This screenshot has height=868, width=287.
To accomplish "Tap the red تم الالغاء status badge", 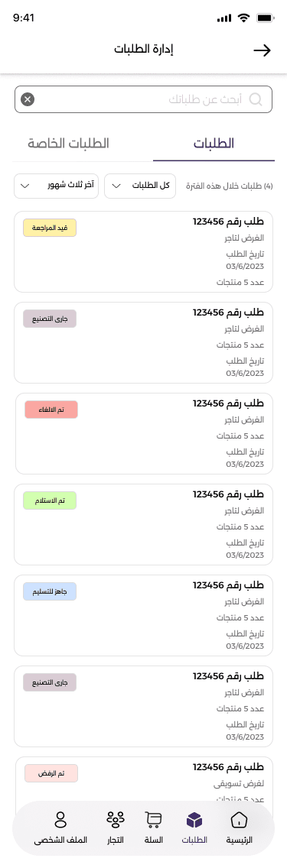I will pyautogui.click(x=51, y=410).
